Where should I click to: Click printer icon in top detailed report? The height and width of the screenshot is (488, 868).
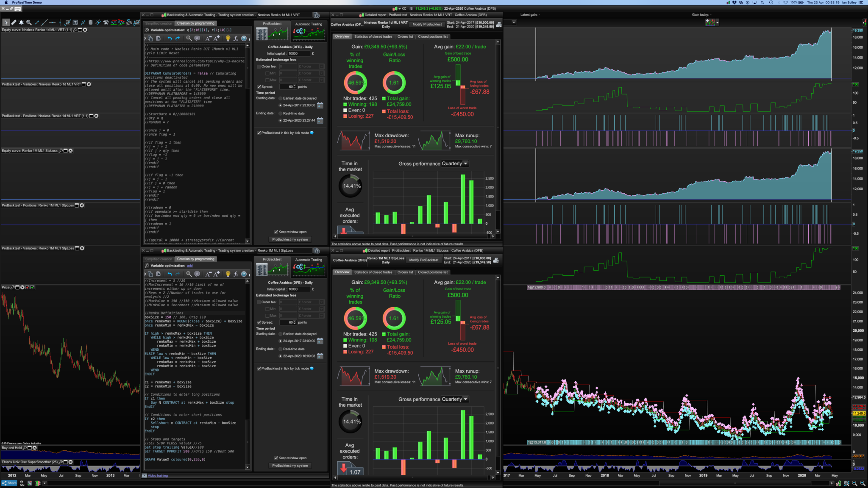(x=499, y=25)
